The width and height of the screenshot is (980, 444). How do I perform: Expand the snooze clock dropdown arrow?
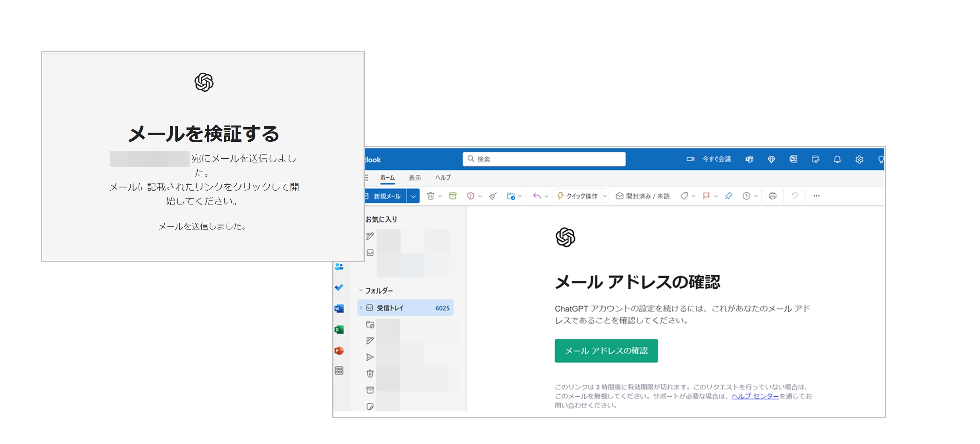(x=756, y=196)
